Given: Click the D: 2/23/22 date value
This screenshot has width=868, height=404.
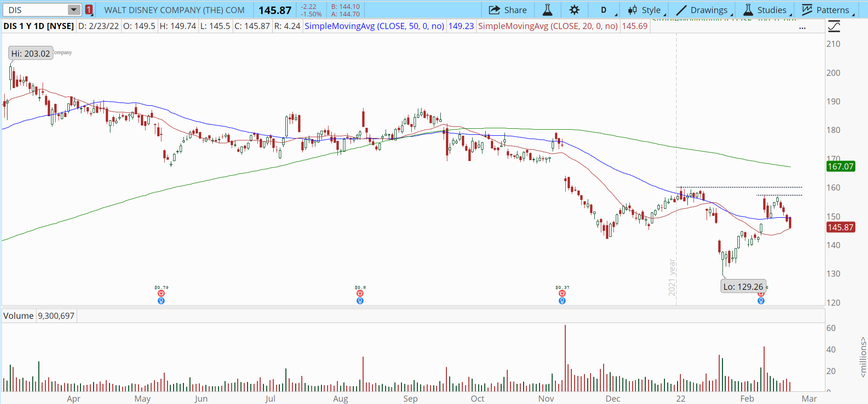Looking at the screenshot, I should pyautogui.click(x=98, y=26).
